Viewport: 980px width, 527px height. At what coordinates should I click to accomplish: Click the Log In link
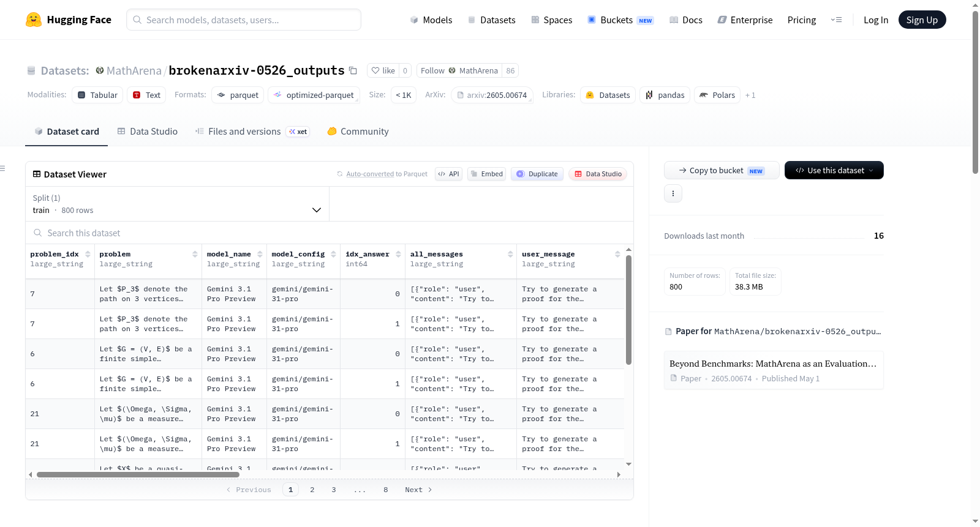(x=876, y=20)
